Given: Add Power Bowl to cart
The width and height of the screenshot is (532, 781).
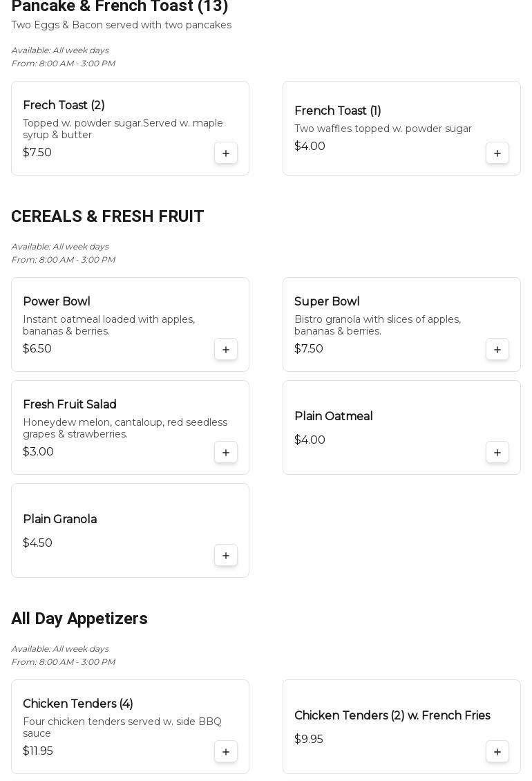Looking at the screenshot, I should point(226,349).
